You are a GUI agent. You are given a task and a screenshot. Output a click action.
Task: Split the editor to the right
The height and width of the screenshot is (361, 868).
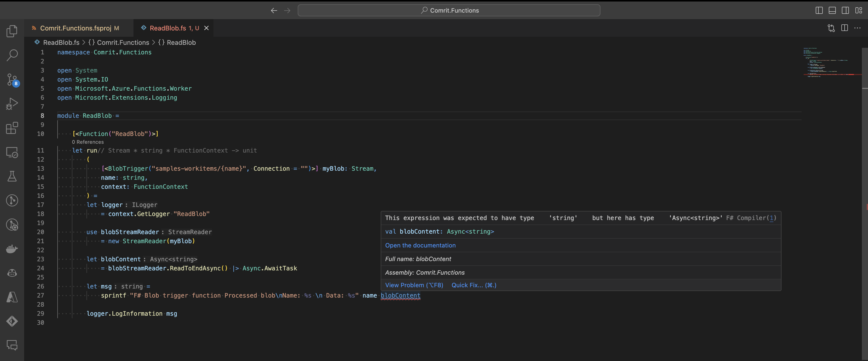pos(844,28)
